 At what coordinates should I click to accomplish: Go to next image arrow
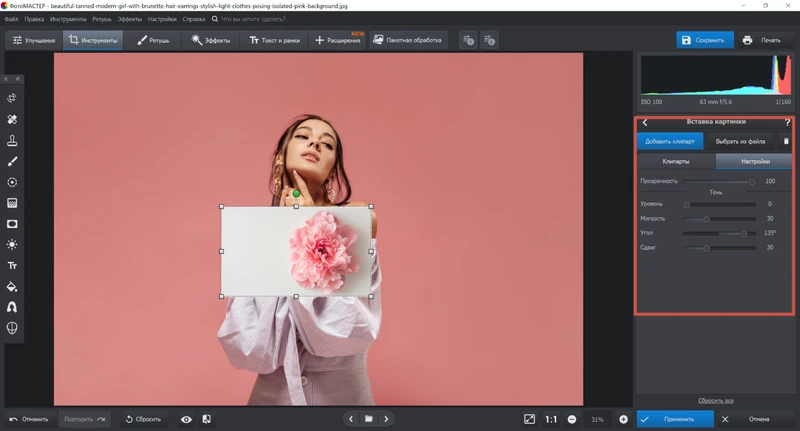(386, 419)
